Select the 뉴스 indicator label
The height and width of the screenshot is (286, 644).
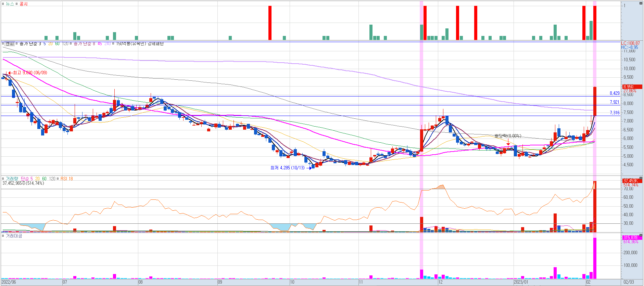(10, 4)
